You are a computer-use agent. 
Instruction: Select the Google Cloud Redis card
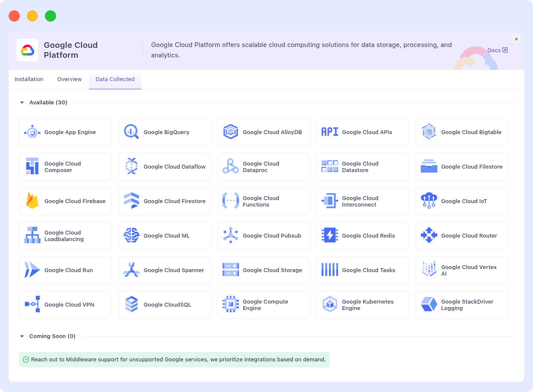pos(363,235)
